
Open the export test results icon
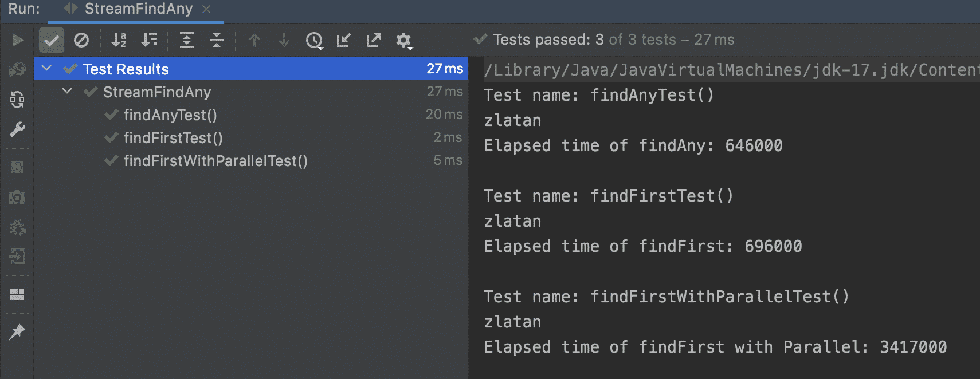373,41
